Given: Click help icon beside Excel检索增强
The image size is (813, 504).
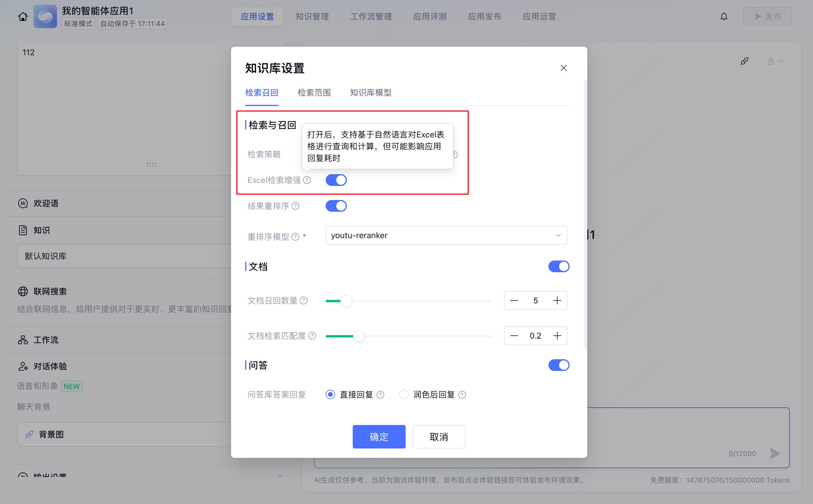Looking at the screenshot, I should [x=307, y=180].
